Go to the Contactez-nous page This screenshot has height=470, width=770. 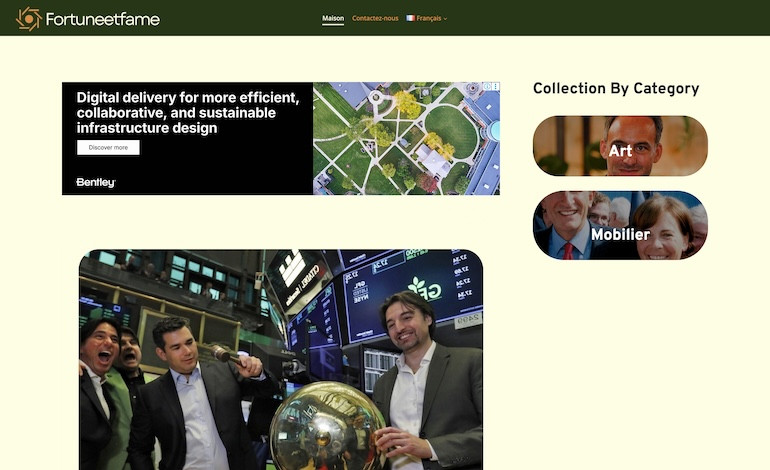375,18
